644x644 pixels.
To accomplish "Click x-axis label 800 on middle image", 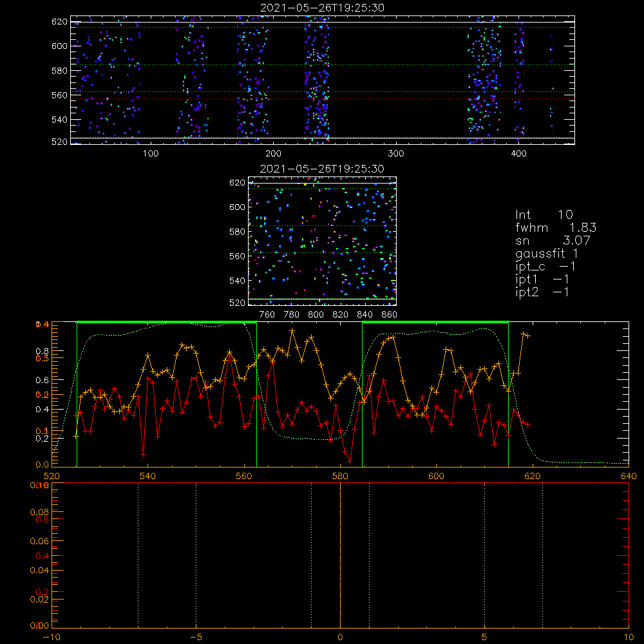I will pos(316,315).
